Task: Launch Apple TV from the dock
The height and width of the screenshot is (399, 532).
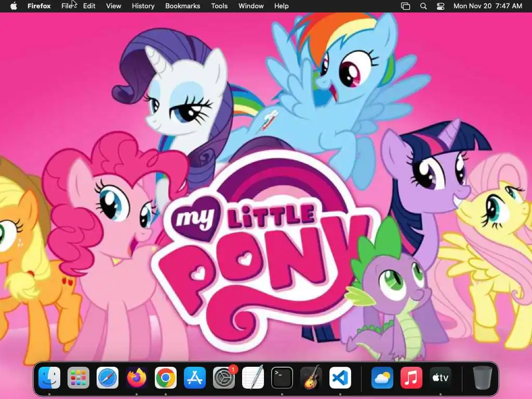Action: [x=441, y=378]
